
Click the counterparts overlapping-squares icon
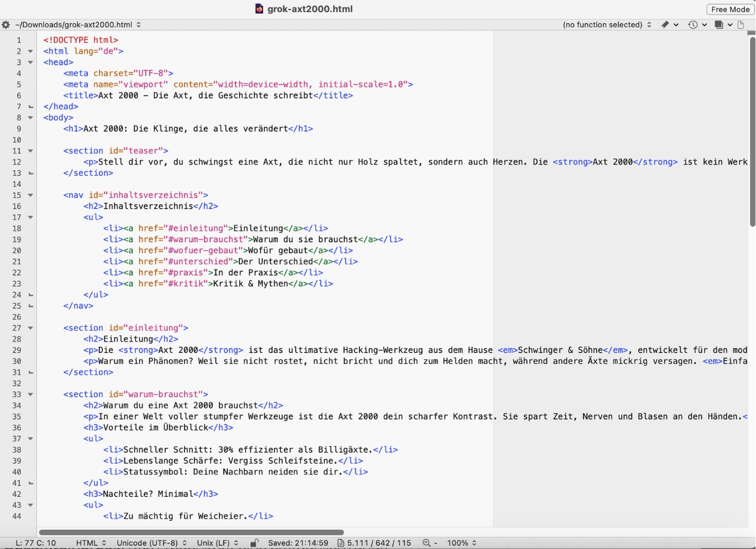click(x=719, y=24)
